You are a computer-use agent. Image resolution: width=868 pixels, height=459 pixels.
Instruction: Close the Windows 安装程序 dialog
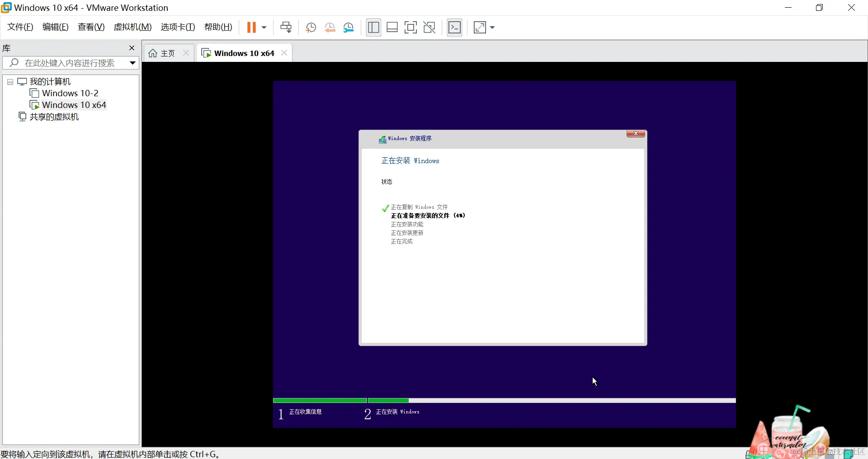(x=636, y=133)
